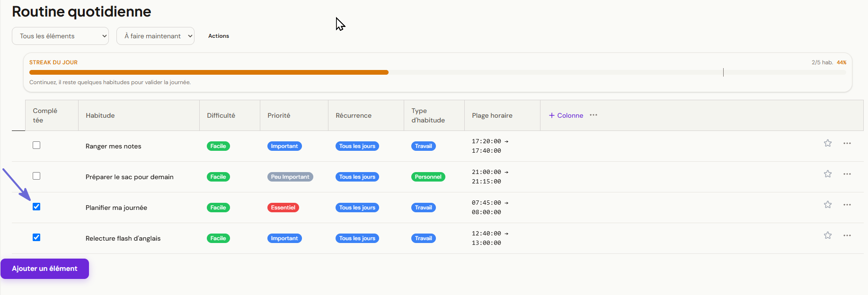Open more options for Planifier ma journée
This screenshot has height=295, width=868.
(x=847, y=205)
